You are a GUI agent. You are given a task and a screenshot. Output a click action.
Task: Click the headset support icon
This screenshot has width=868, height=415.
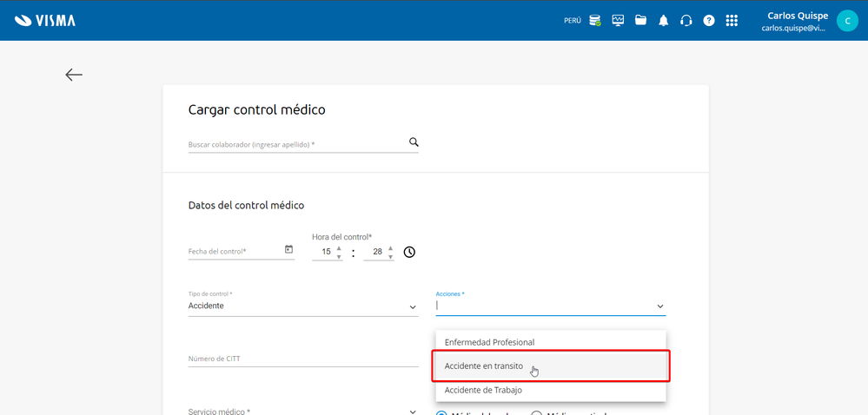click(686, 21)
